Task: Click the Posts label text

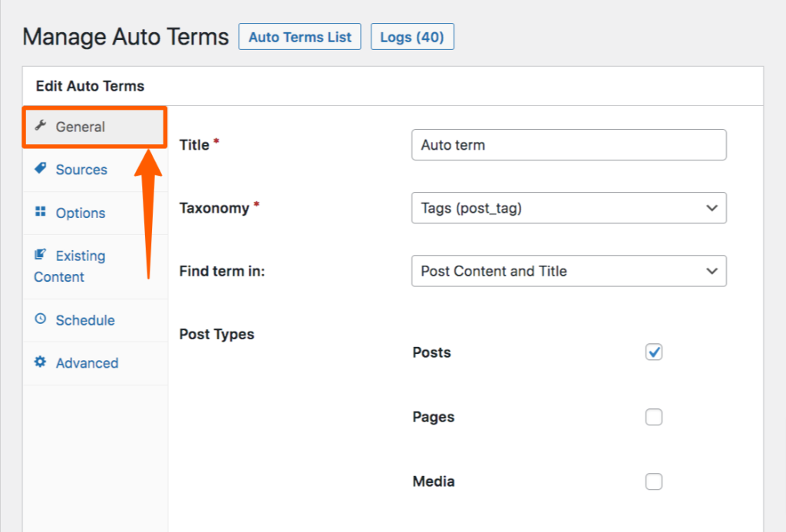Action: click(x=431, y=352)
